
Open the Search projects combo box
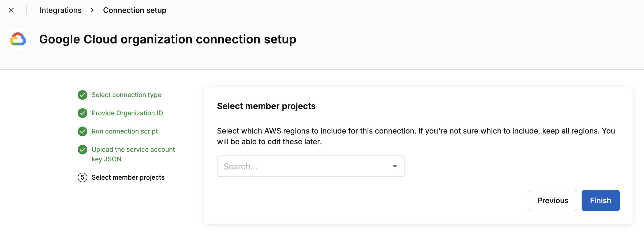pyautogui.click(x=310, y=166)
